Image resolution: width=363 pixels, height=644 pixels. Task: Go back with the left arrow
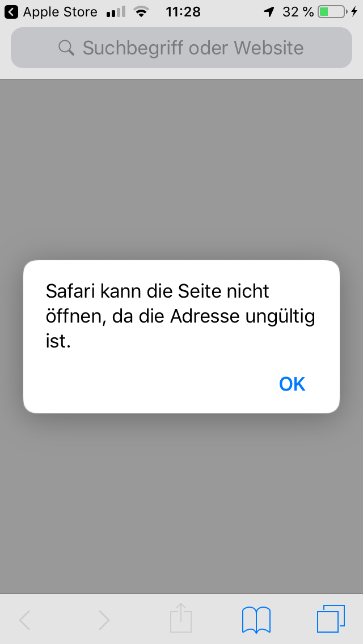[x=25, y=620]
